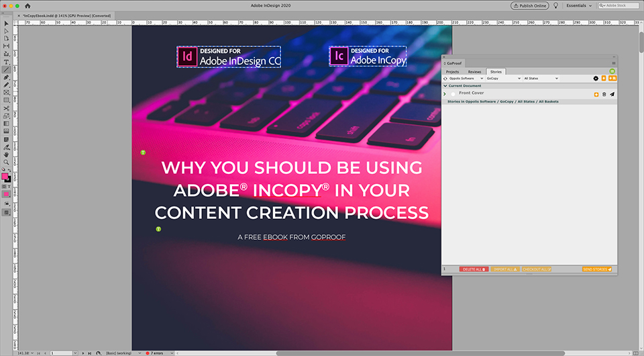Viewport: 644px width, 356px height.
Task: Choose the Scissors tool
Action: point(6,108)
